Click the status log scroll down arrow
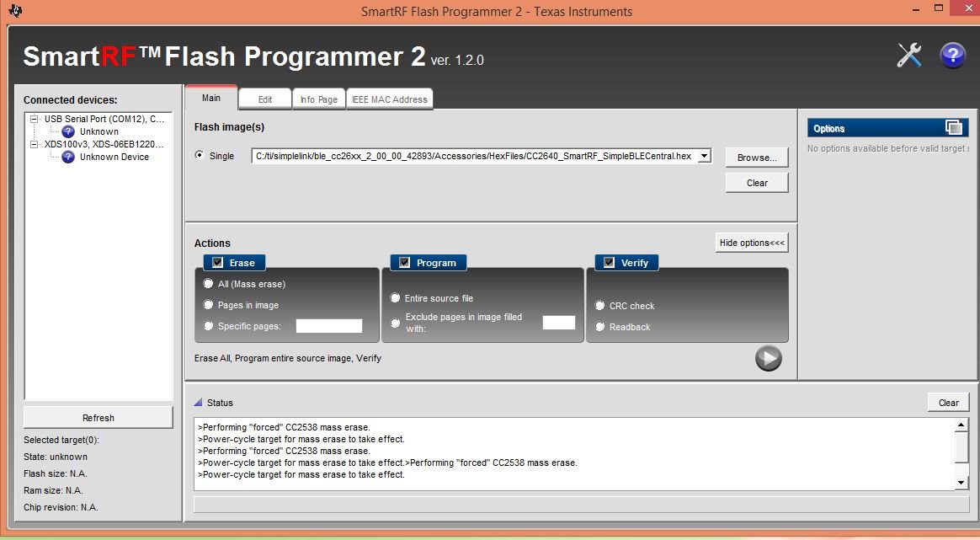Image resolution: width=980 pixels, height=540 pixels. click(961, 483)
